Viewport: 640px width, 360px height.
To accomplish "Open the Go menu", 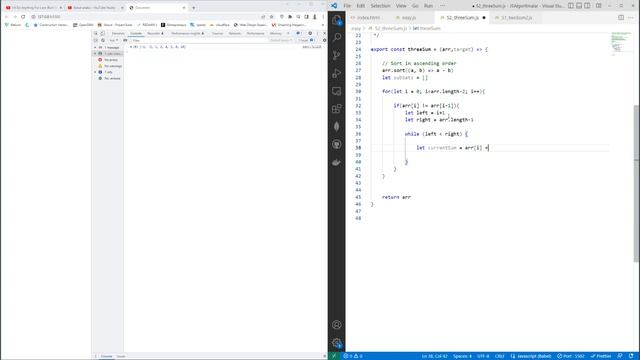I will (x=416, y=6).
